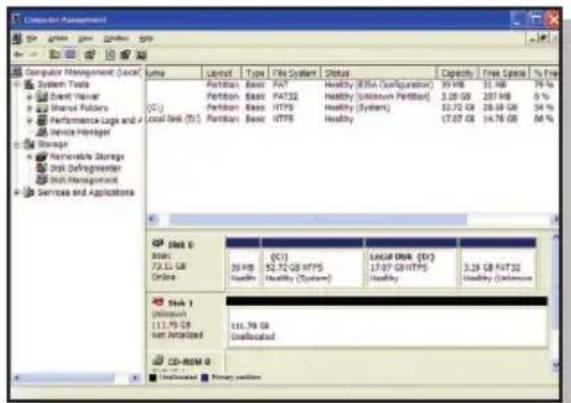Click the Storage node icon
This screenshot has width=571, height=403.
tap(29, 144)
